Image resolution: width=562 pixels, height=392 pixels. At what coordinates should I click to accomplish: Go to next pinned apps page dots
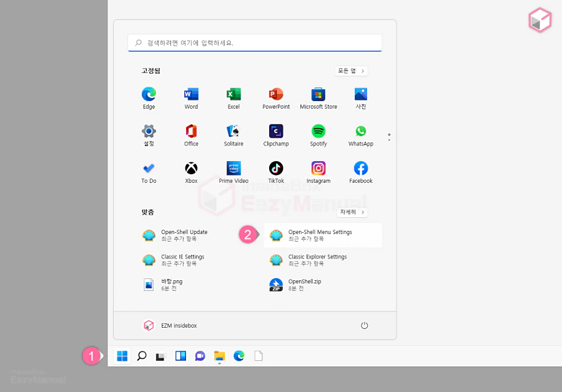tap(389, 137)
